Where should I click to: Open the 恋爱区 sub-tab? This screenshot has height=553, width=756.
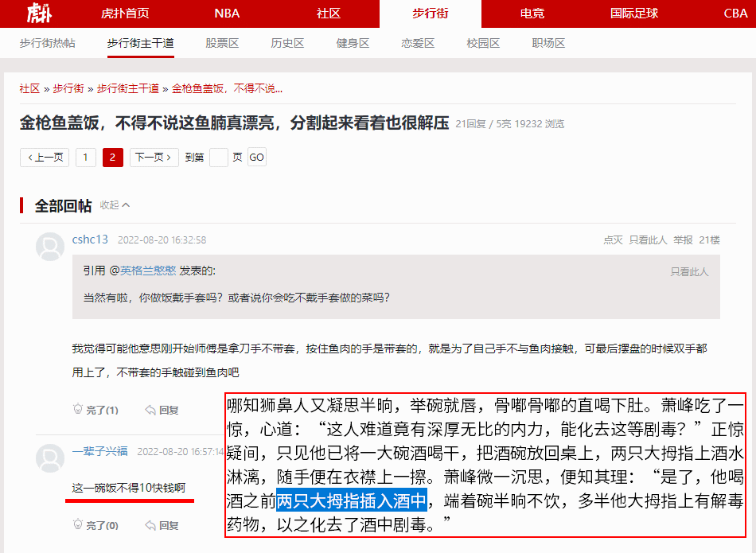coord(418,44)
